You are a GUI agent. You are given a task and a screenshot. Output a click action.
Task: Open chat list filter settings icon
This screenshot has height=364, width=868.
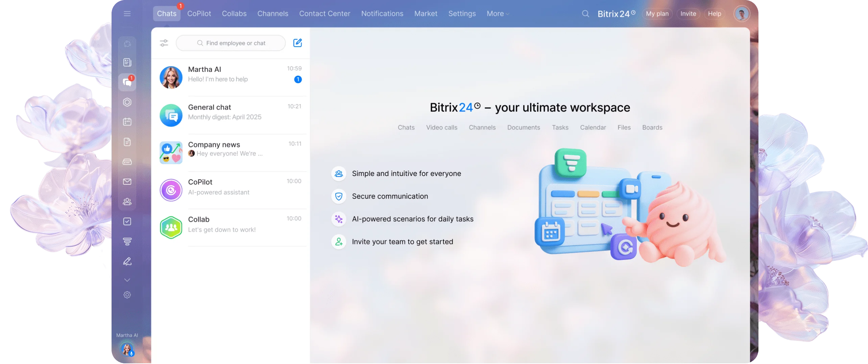tap(164, 43)
